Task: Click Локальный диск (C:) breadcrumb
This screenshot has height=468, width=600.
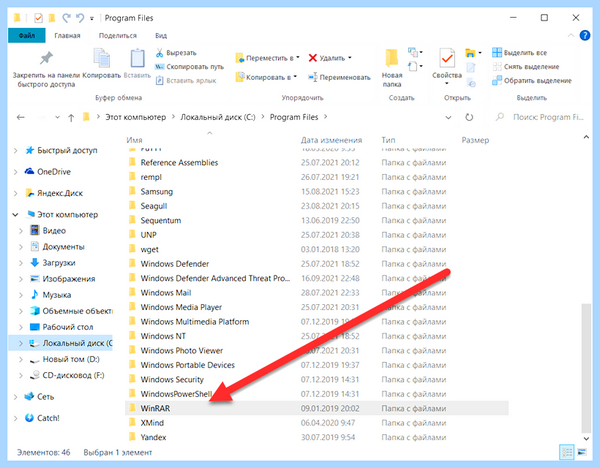Action: pos(218,117)
